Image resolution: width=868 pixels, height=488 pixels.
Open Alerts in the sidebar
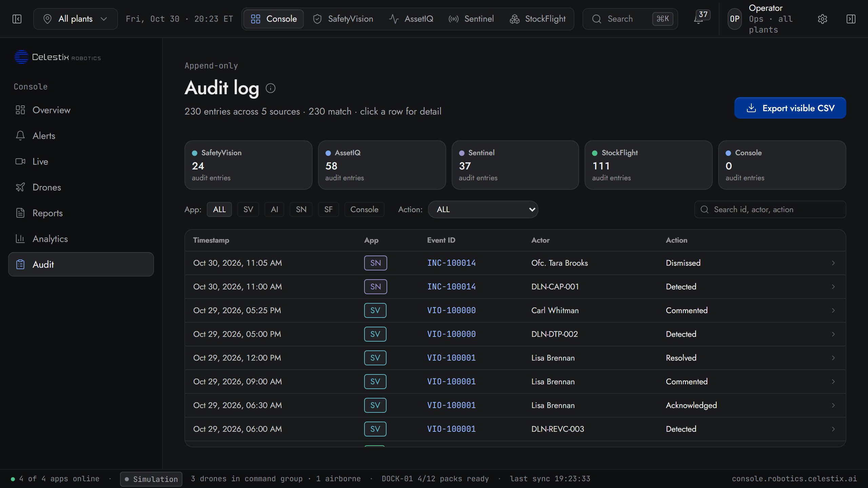click(x=81, y=136)
